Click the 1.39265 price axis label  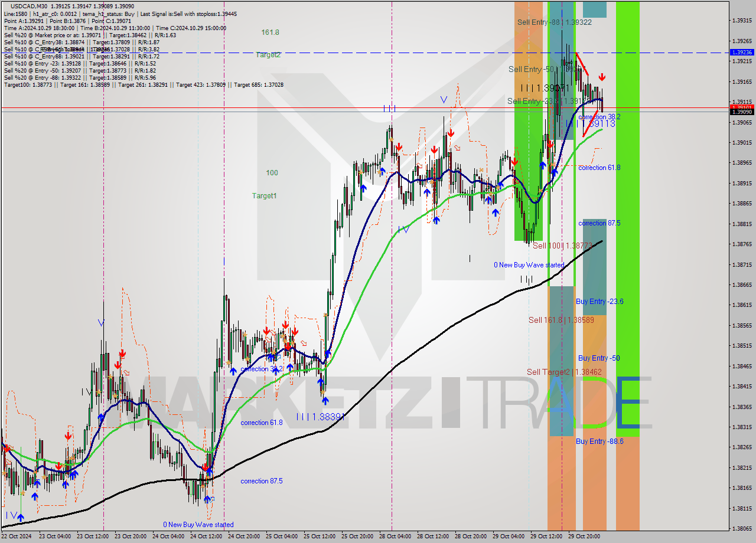742,41
